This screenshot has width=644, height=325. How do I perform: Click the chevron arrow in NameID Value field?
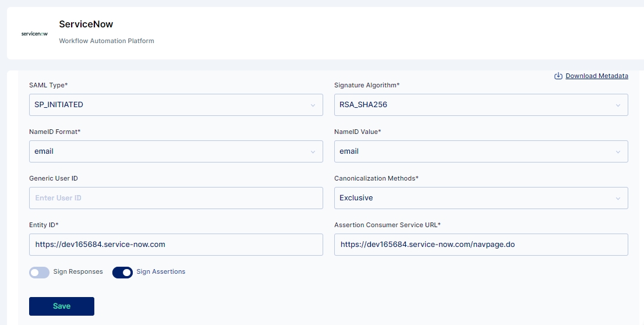[618, 151]
